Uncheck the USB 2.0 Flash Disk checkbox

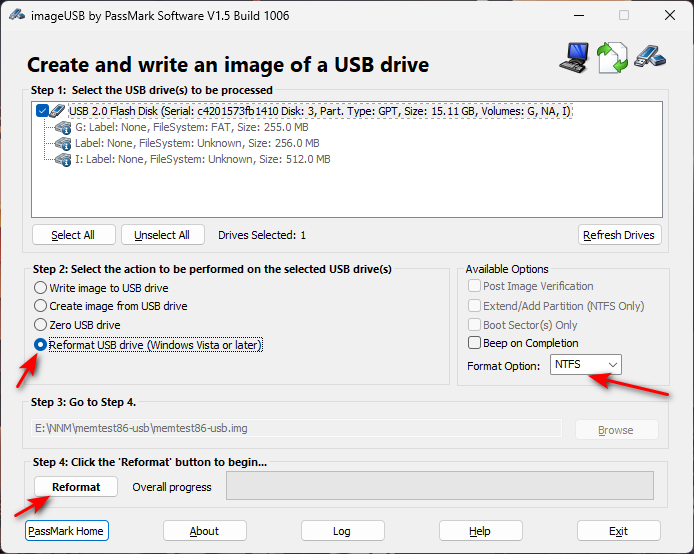pyautogui.click(x=41, y=111)
